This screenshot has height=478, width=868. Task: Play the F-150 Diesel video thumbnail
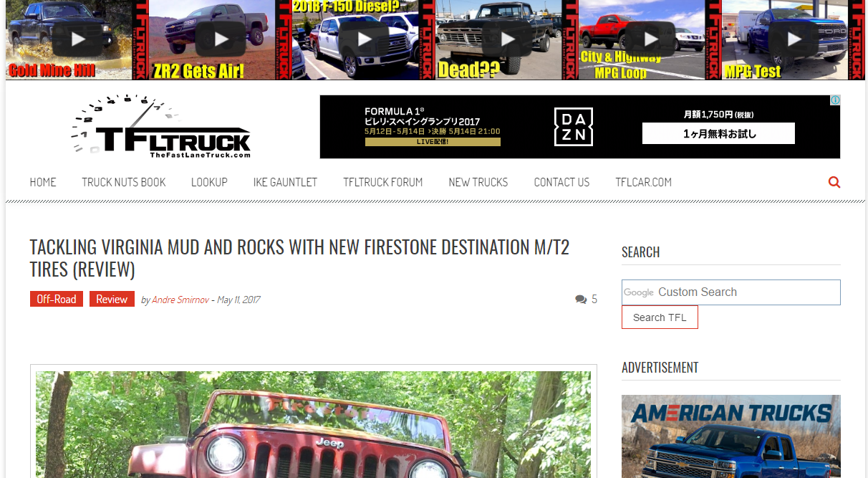[364, 39]
